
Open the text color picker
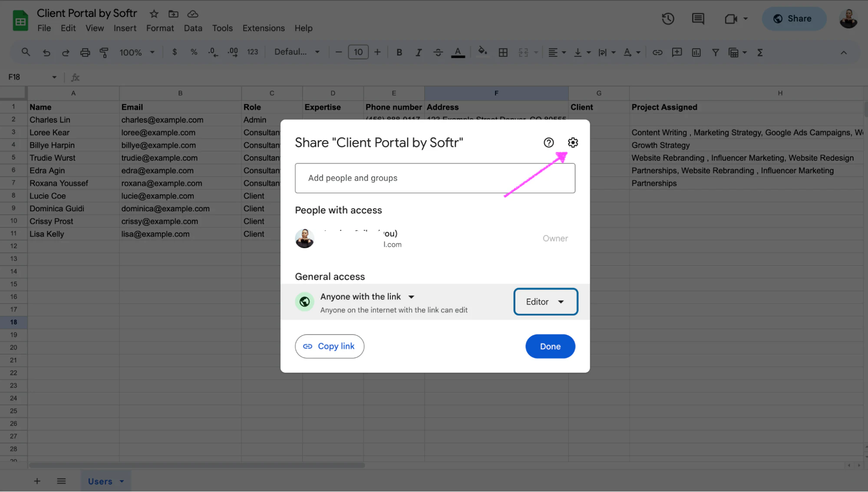(x=458, y=52)
